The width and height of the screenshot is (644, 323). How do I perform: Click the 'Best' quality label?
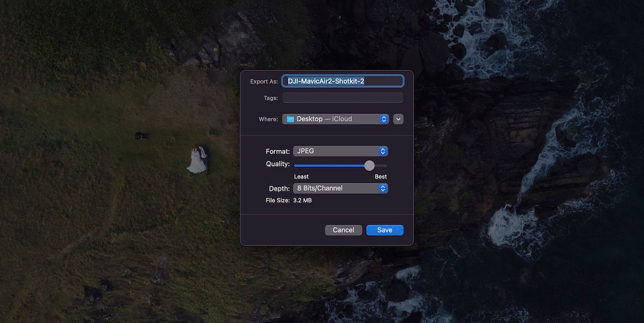(x=380, y=176)
